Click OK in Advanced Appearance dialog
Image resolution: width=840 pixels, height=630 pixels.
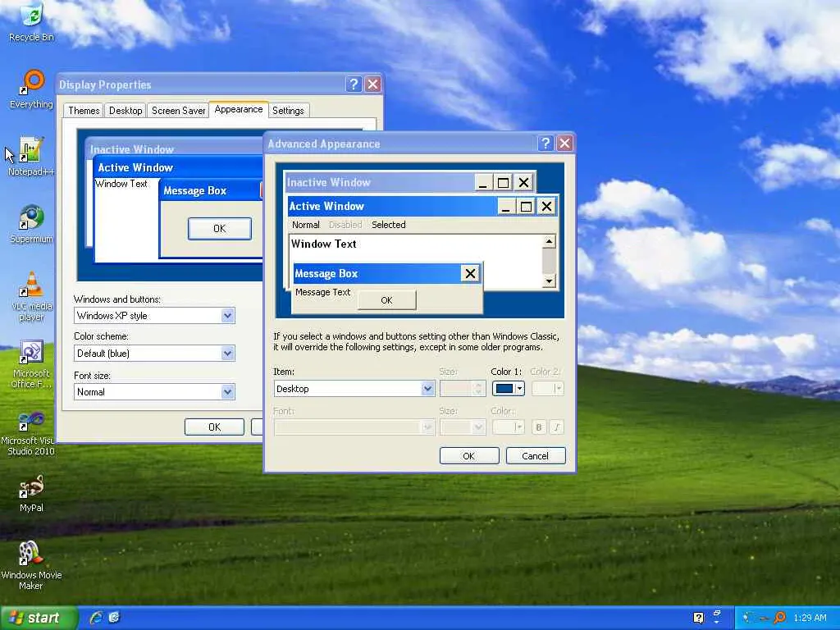click(468, 456)
